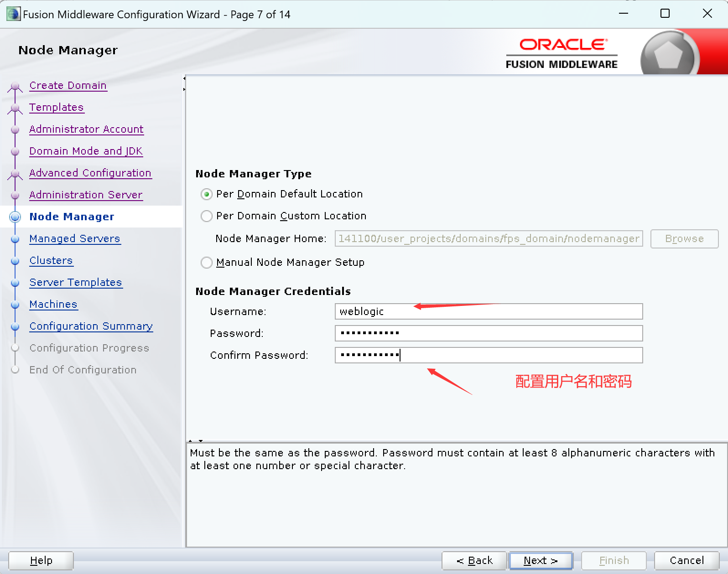This screenshot has width=728, height=574.
Task: Choose Manual Node Manager Setup option
Action: (x=207, y=263)
